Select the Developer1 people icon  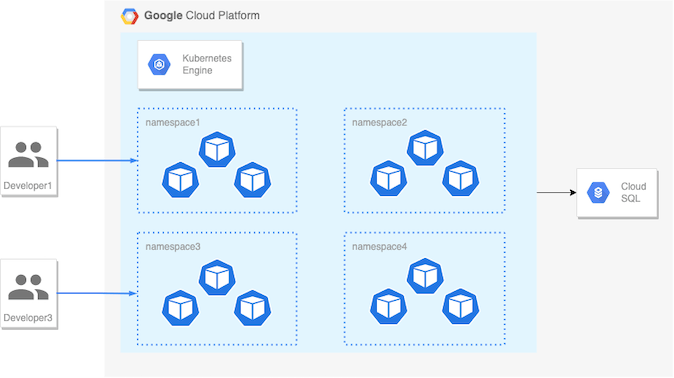[x=28, y=154]
